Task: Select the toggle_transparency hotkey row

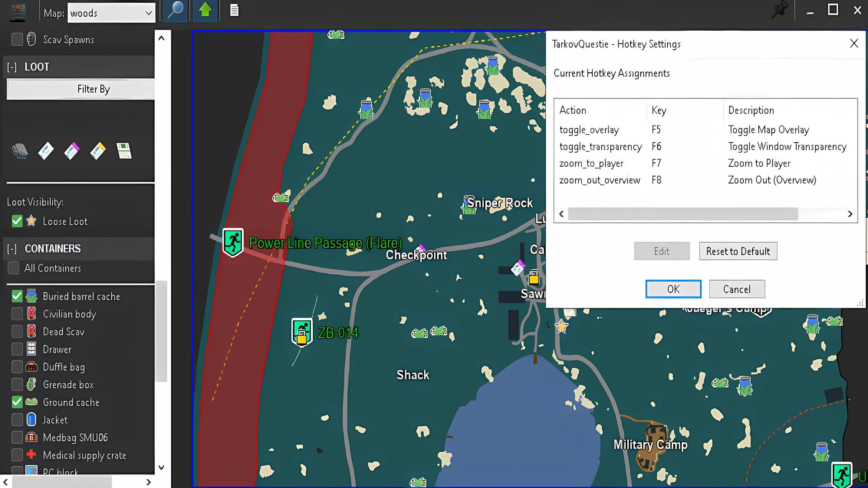Action: click(705, 147)
